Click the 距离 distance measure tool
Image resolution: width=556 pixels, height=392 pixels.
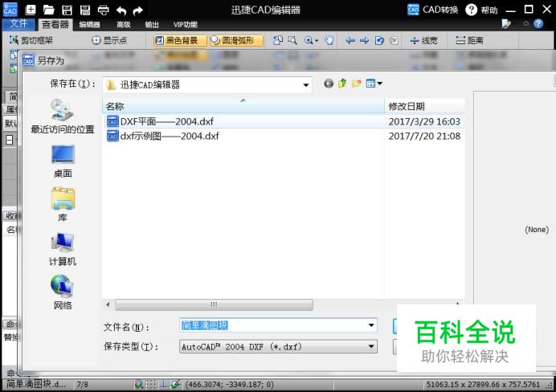pos(469,40)
